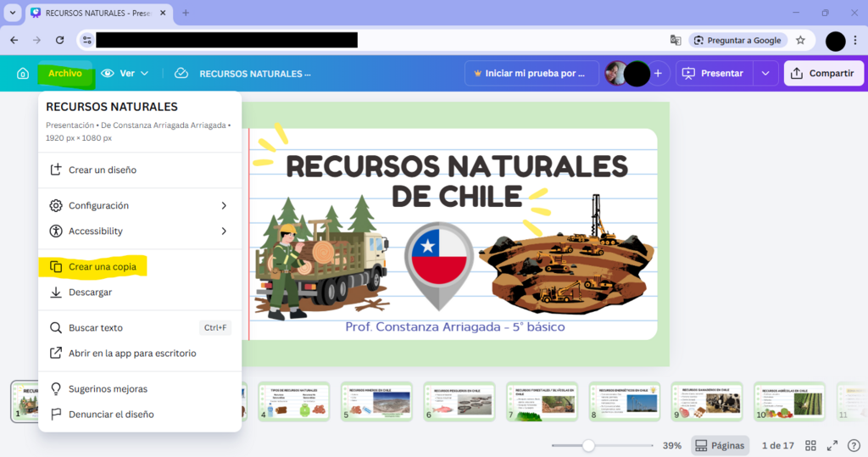Click the external-link icon for desktop app
Viewport: 868px width, 457px height.
(x=56, y=353)
